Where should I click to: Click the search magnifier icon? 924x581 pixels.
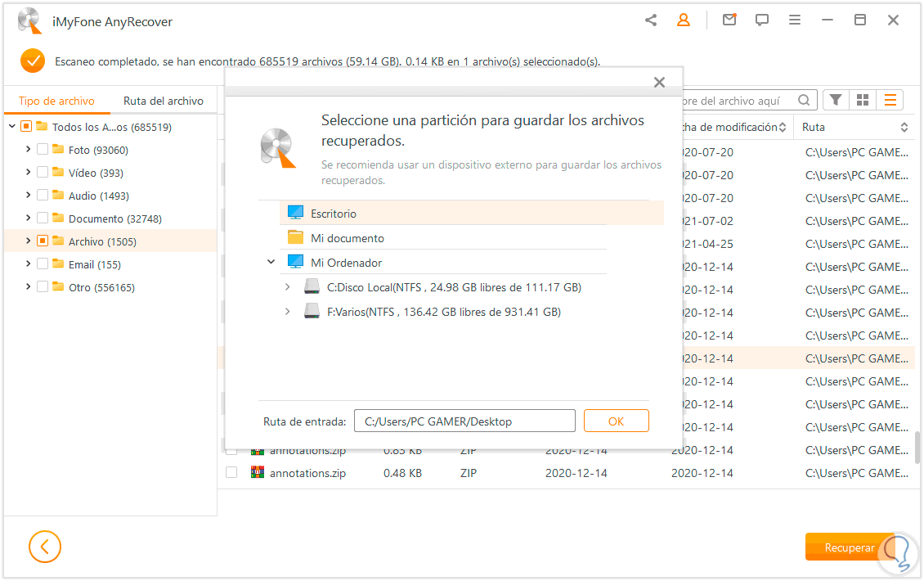804,101
